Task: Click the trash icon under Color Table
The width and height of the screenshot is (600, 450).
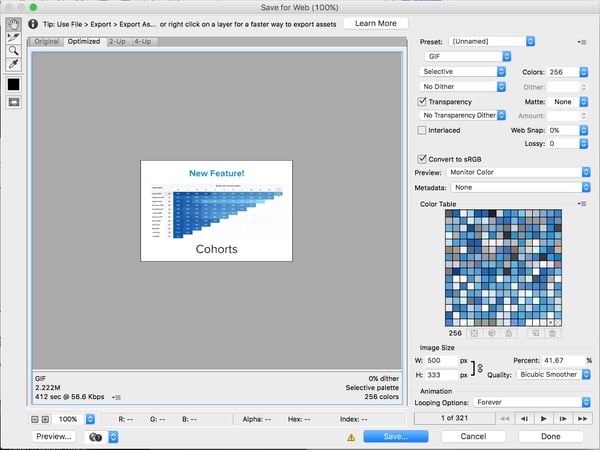Action: click(x=550, y=333)
